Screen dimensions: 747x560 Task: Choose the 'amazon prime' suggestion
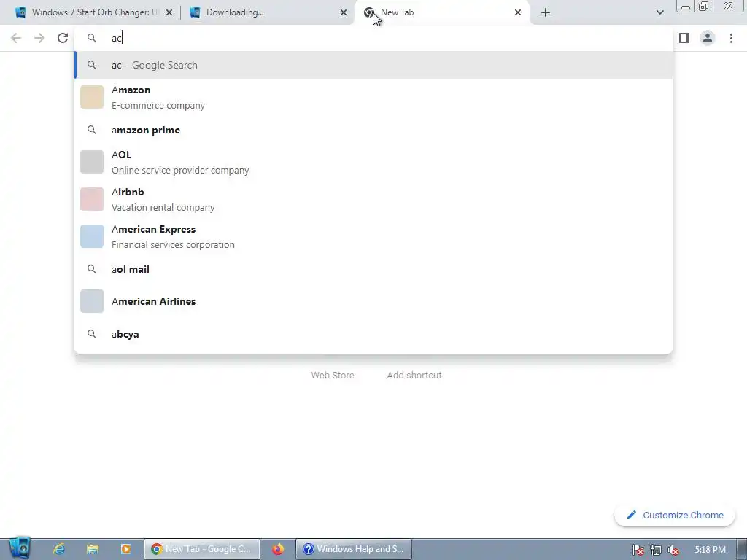click(374, 130)
